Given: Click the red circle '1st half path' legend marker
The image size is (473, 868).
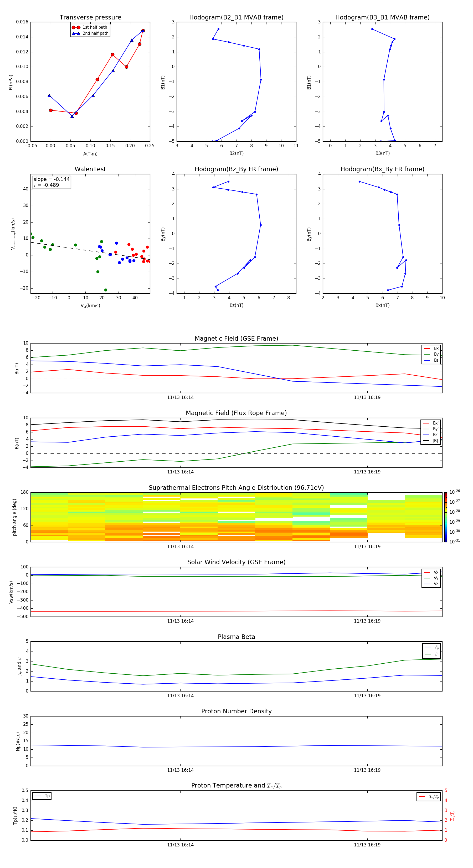Looking at the screenshot, I should [76, 27].
